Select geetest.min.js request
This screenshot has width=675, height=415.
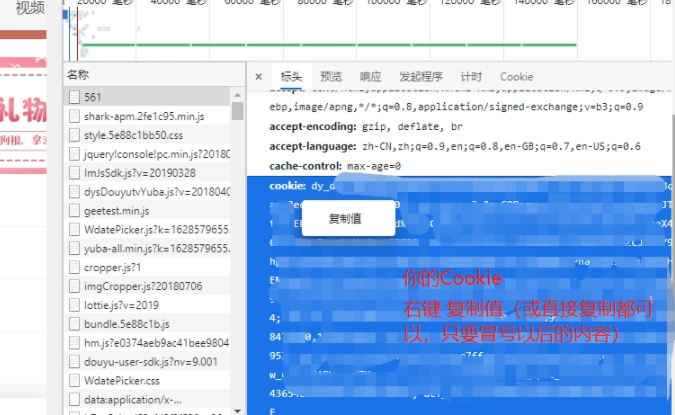coord(147,211)
